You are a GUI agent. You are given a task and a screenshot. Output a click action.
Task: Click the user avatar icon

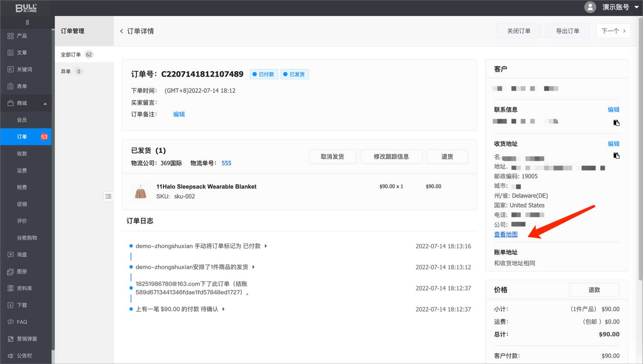(590, 7)
